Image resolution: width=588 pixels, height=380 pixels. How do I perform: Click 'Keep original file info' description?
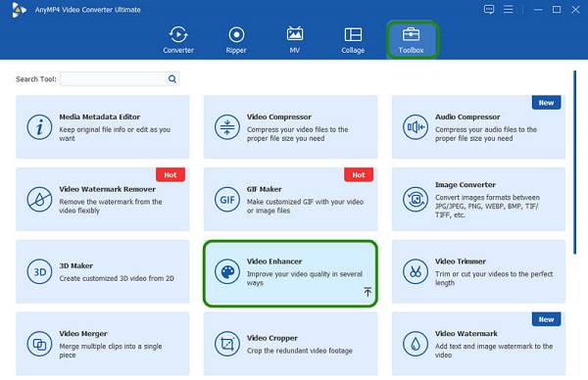click(115, 134)
